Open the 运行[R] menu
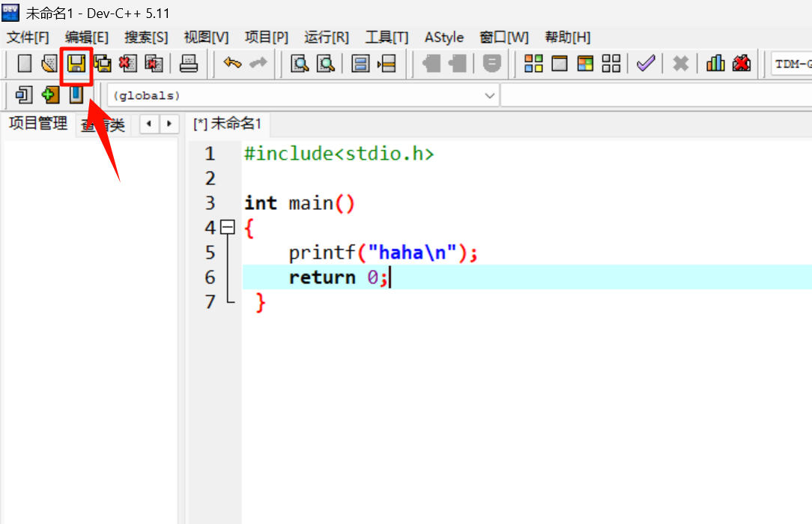Viewport: 812px width, 524px height. click(x=327, y=37)
